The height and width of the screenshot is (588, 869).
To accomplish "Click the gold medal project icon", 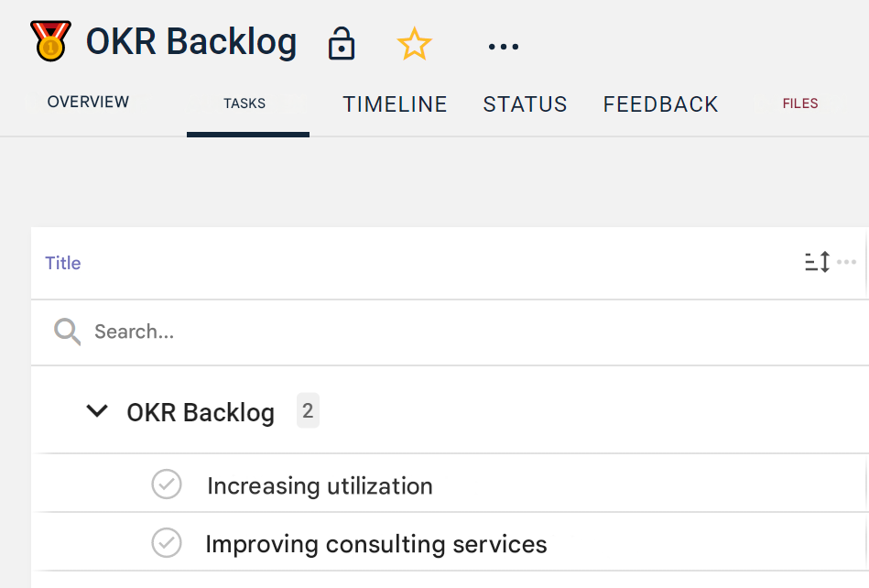I will point(50,42).
